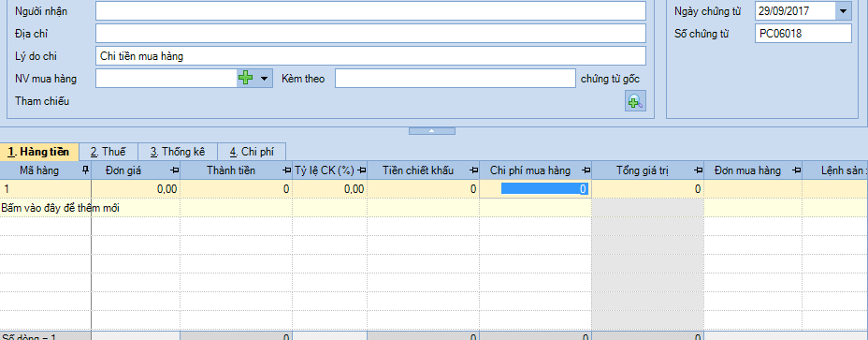Select the Thành tiền cell of row 1
The height and width of the screenshot is (340, 868).
pos(237,189)
